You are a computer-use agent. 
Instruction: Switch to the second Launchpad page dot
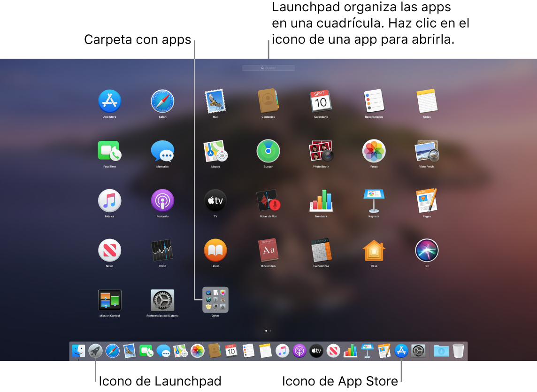(x=271, y=331)
